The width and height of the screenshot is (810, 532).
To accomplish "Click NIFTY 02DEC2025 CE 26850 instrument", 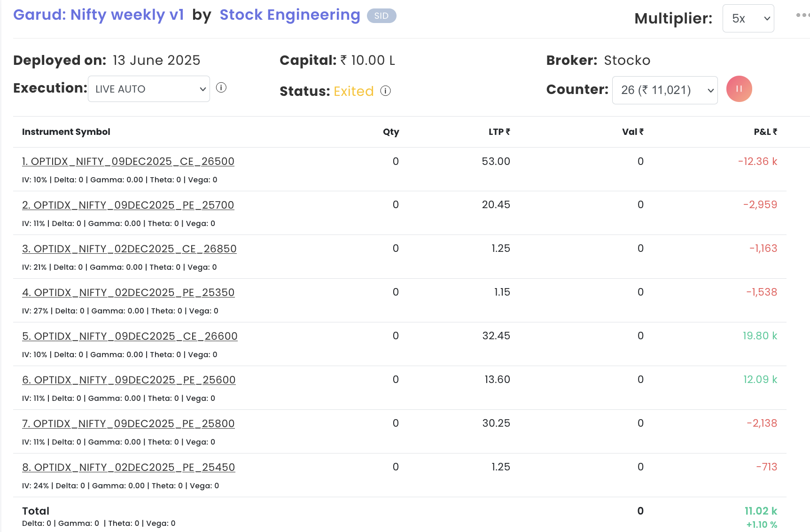I will pyautogui.click(x=129, y=249).
